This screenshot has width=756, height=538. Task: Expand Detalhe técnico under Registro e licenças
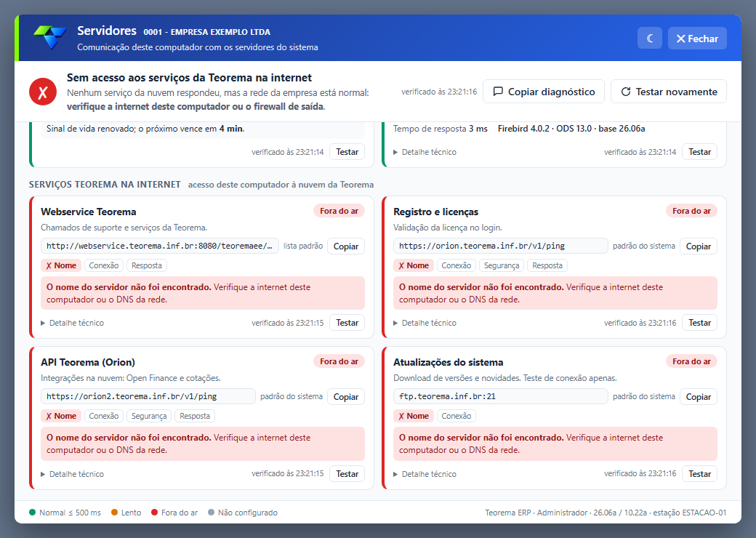coord(425,323)
